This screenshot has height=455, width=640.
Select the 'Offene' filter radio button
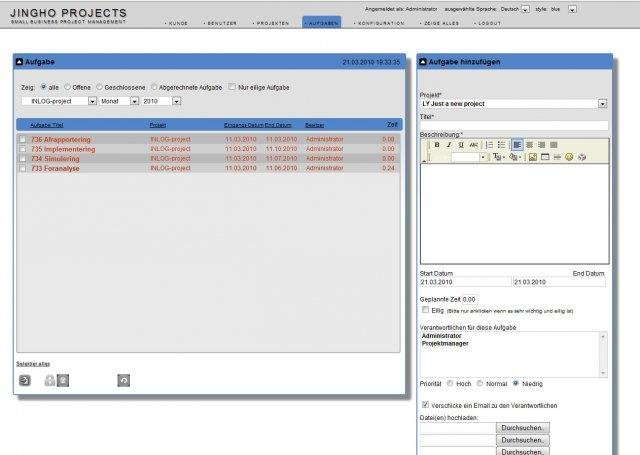click(67, 87)
